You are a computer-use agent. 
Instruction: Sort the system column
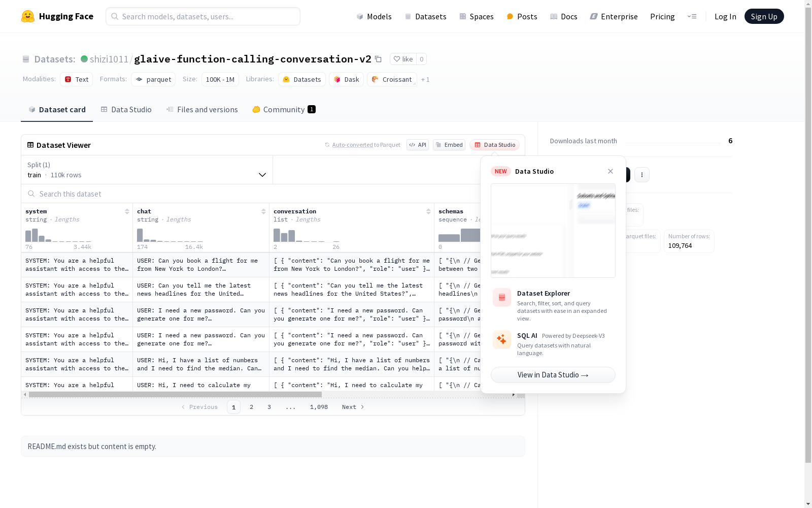point(127,211)
